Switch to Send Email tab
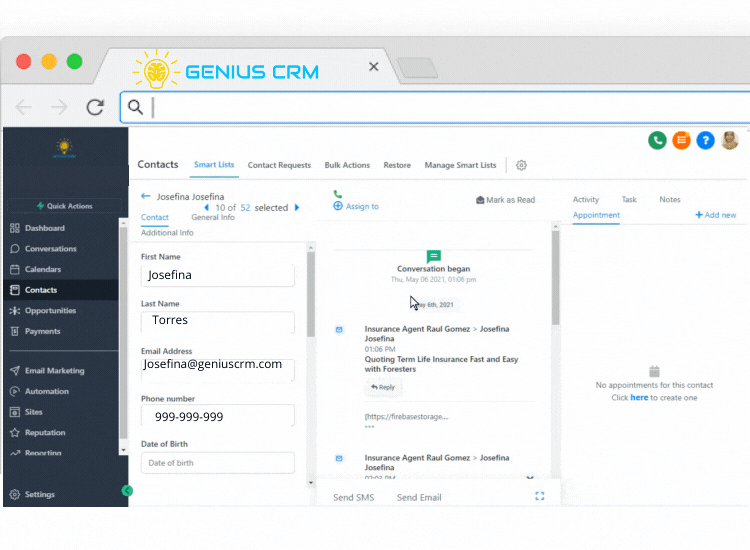The image size is (750, 550). (419, 497)
